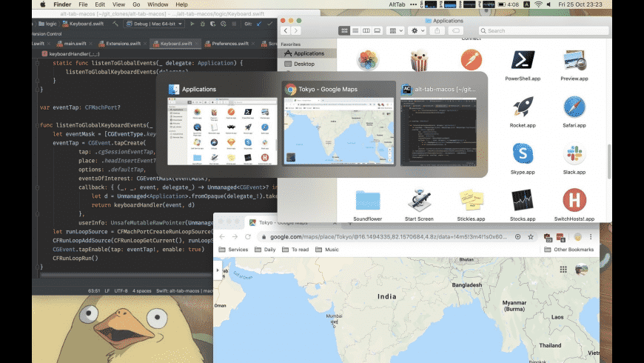Click the IDE Run button
Image resolution: width=644 pixels, height=363 pixels.
click(192, 24)
